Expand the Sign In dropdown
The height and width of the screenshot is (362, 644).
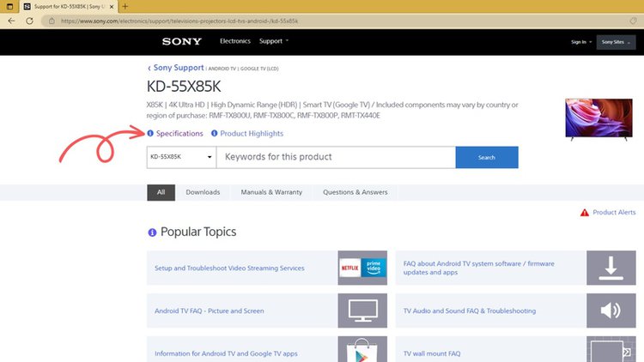(x=581, y=42)
